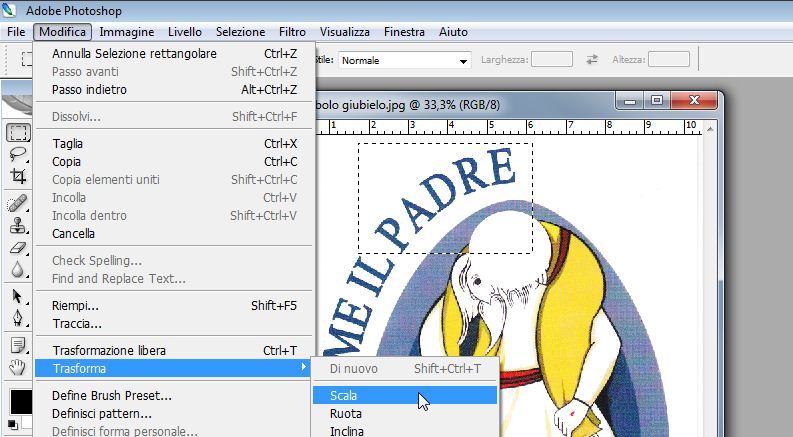Select the Pen tool
Viewport: 793px width, 437px height.
18,318
